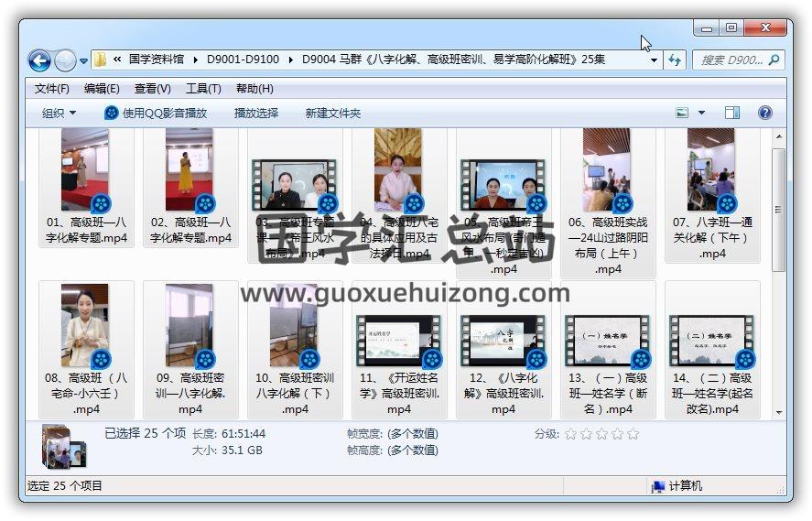Click 计算机 icon in status bar
Screen dimensions: 812x521
658,486
